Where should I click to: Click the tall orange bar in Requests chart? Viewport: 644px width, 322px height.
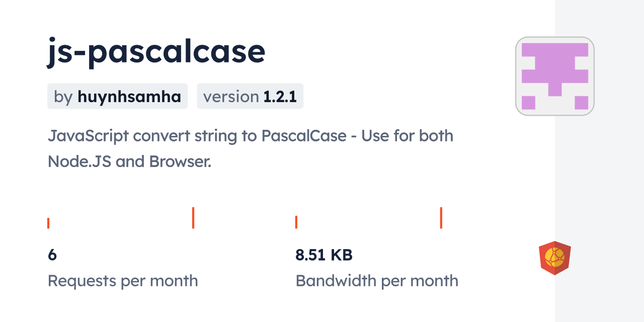tap(193, 217)
